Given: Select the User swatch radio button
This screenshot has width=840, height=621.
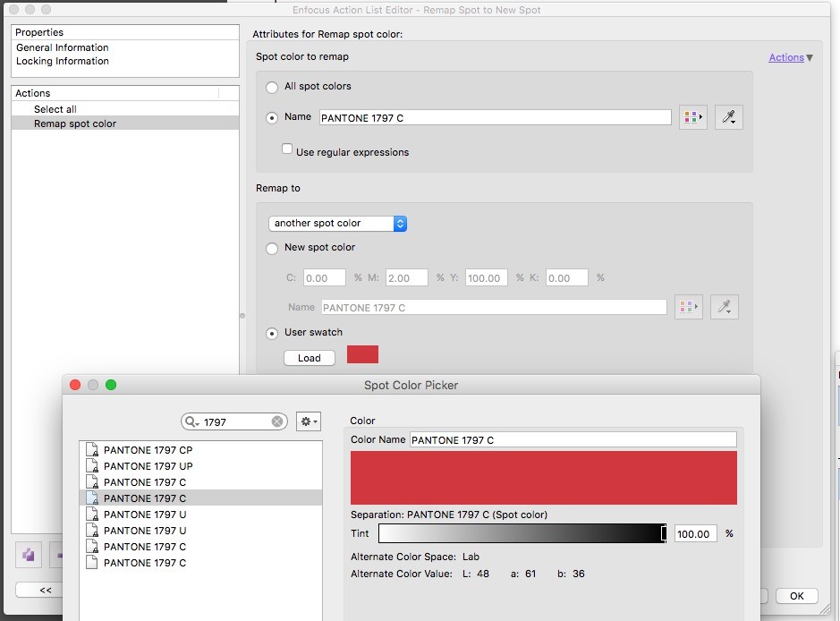Looking at the screenshot, I should (272, 333).
